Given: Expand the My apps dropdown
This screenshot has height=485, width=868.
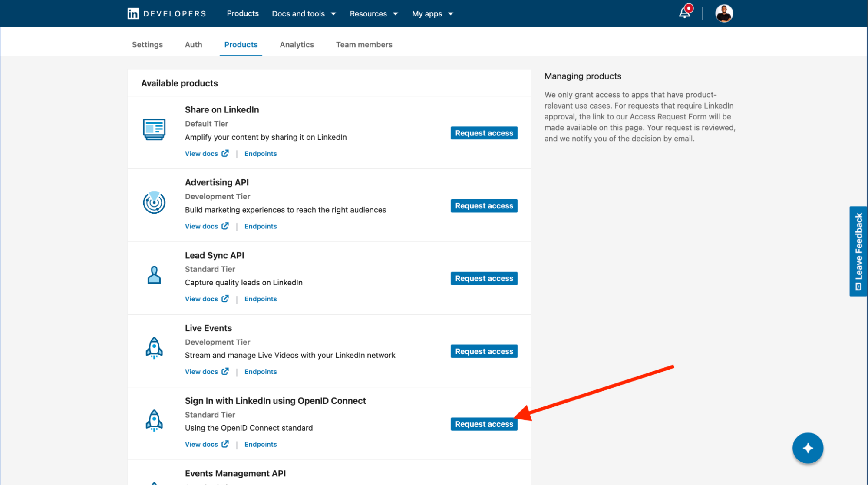Looking at the screenshot, I should [x=432, y=14].
